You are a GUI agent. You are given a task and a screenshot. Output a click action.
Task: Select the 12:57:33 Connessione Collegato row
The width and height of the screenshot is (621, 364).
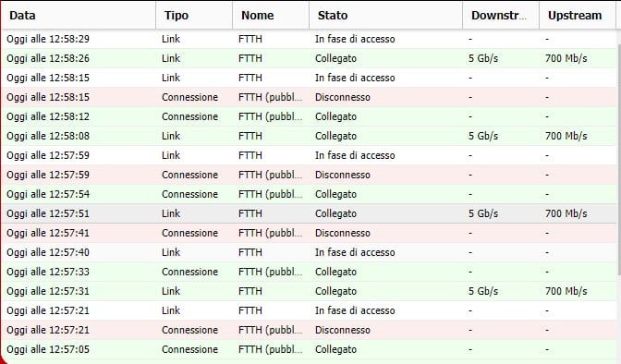(309, 272)
